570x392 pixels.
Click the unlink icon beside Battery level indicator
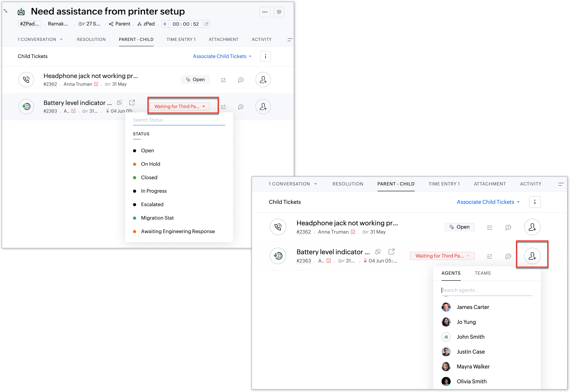(x=119, y=102)
